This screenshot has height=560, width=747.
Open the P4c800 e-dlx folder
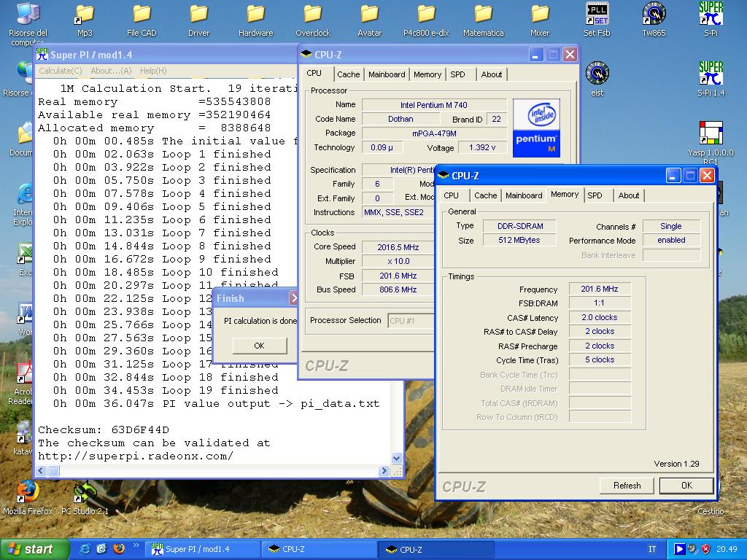(x=427, y=15)
